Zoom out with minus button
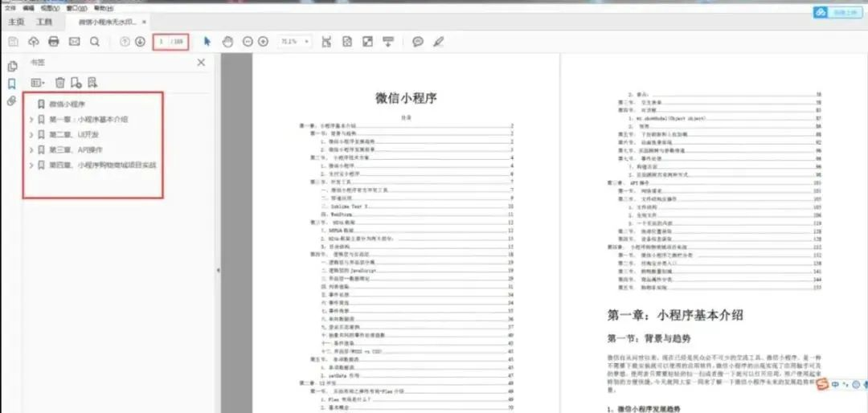Viewport: 868px width, 413px height. (248, 42)
